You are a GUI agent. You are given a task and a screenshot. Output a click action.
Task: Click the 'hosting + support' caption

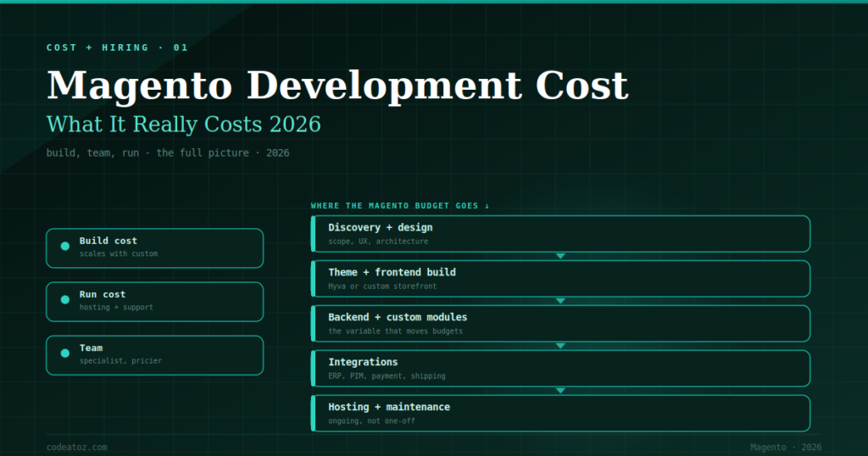tap(116, 307)
